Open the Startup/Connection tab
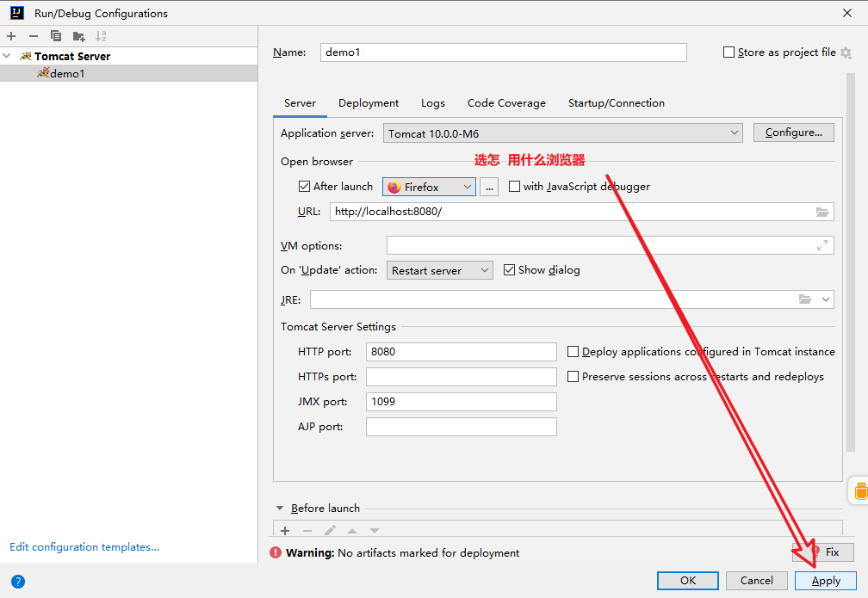The image size is (868, 598). pyautogui.click(x=617, y=103)
